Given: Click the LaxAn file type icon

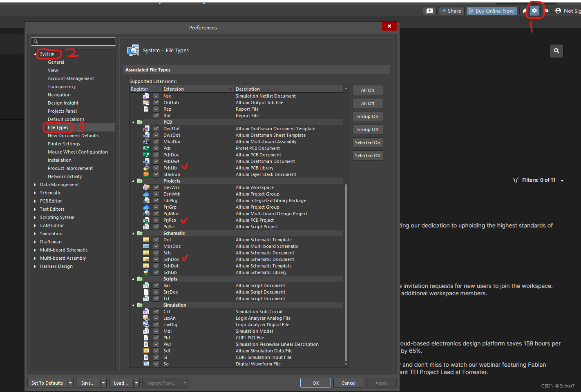Looking at the screenshot, I should point(146,318).
